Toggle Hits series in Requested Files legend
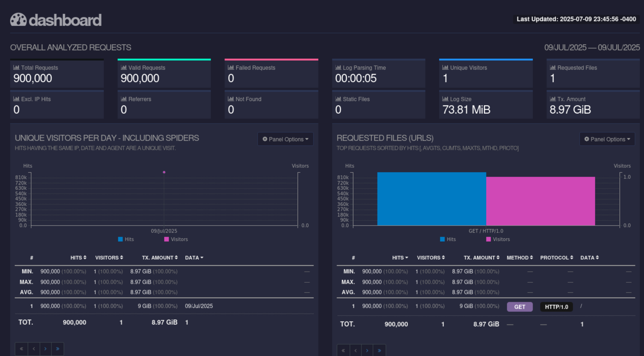 (448, 239)
